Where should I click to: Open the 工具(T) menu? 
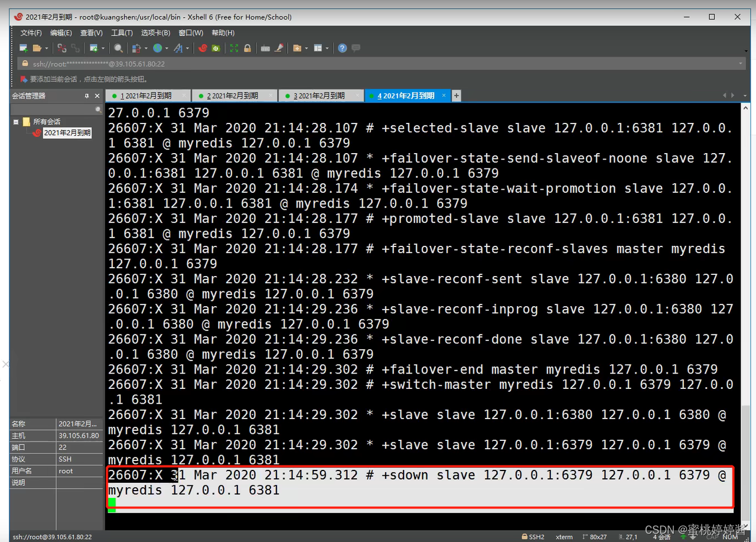(122, 33)
